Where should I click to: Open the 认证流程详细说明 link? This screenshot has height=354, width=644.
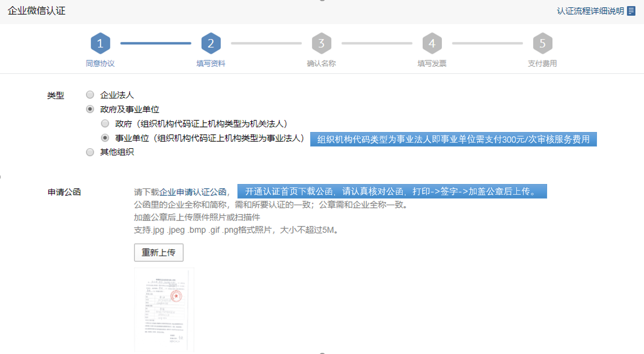tap(590, 11)
